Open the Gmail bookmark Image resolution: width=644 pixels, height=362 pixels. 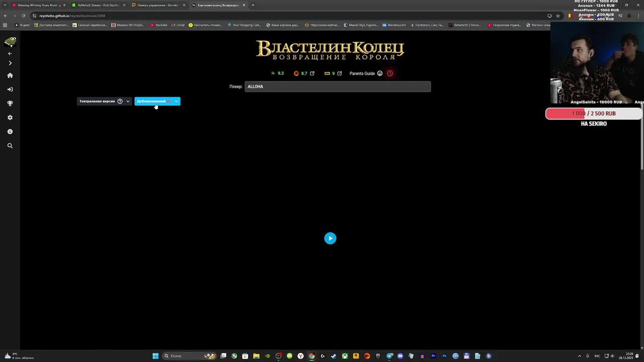coord(178,25)
